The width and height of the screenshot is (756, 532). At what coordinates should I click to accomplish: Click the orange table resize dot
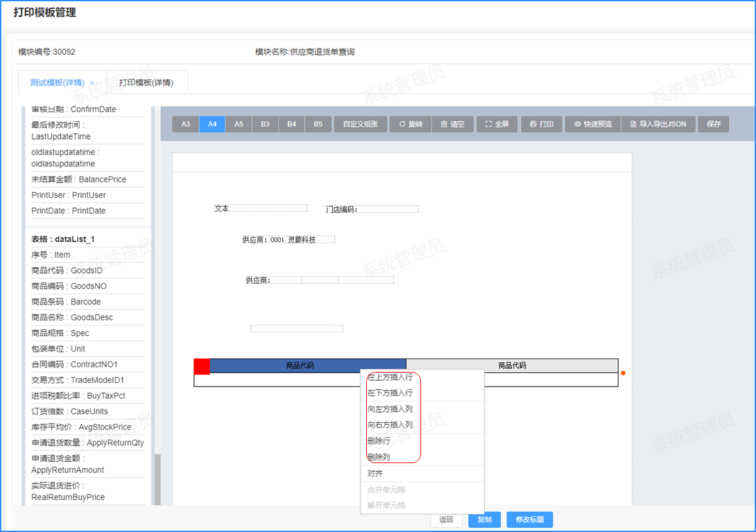623,373
